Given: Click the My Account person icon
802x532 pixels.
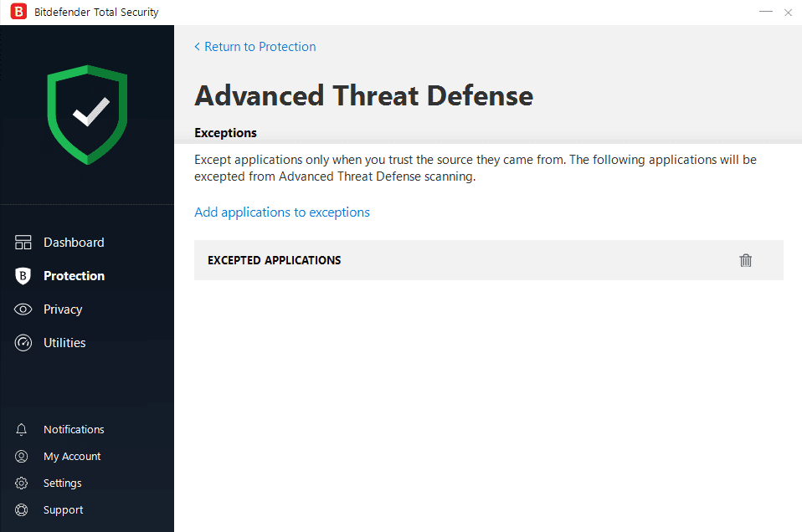Looking at the screenshot, I should (22, 457).
